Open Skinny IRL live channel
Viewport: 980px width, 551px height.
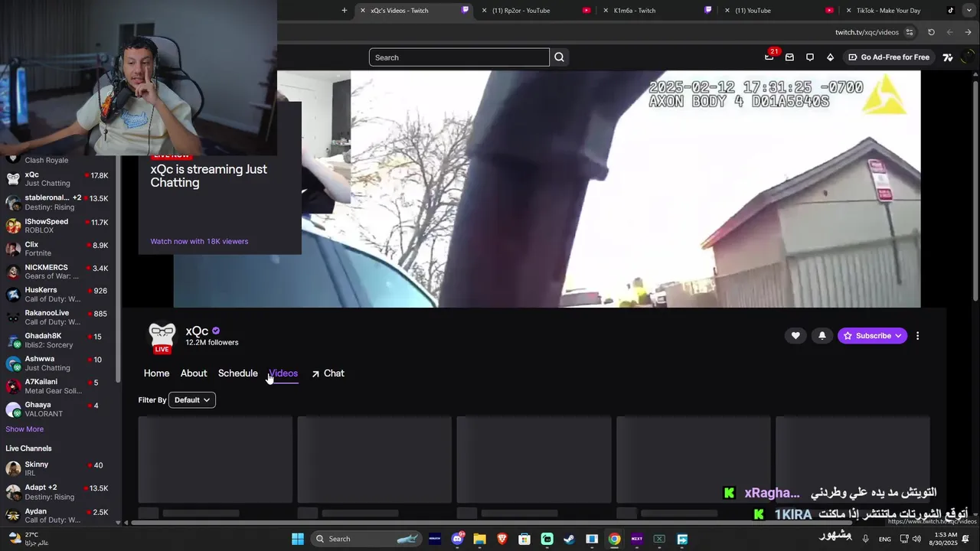click(x=57, y=468)
